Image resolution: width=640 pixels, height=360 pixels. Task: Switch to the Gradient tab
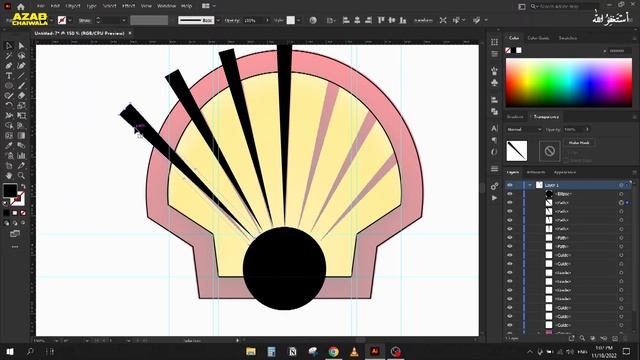point(515,117)
